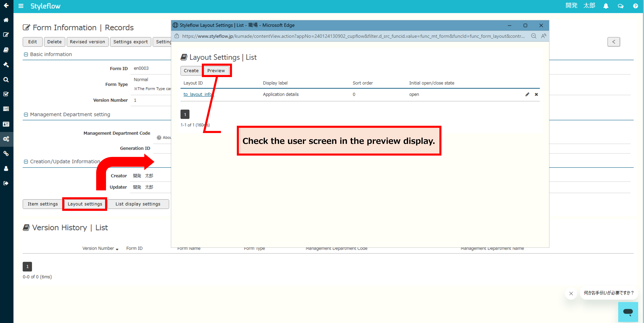Click page 1 in Version History pagination
The width and height of the screenshot is (644, 323).
click(27, 267)
